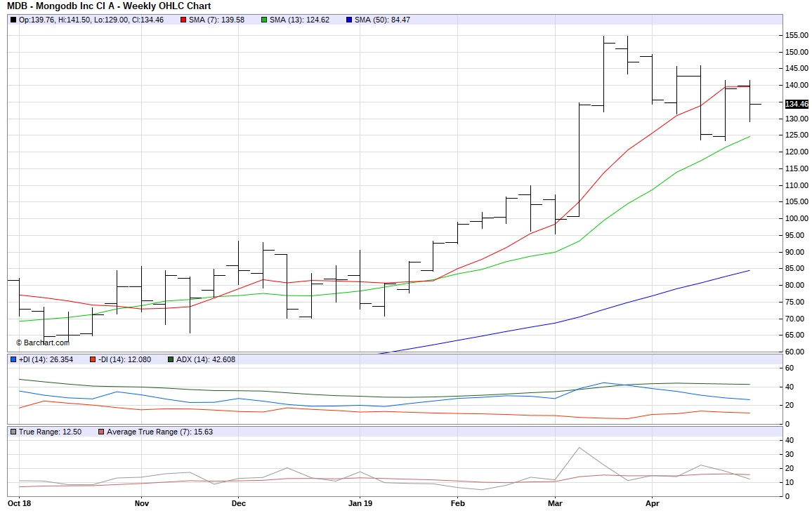The height and width of the screenshot is (525, 812).
Task: Click the black OHLC legend swatch
Action: click(13, 20)
